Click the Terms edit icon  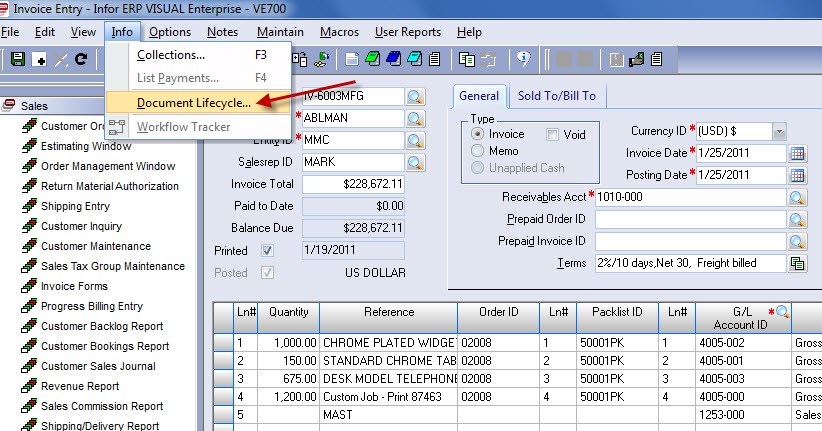click(797, 263)
